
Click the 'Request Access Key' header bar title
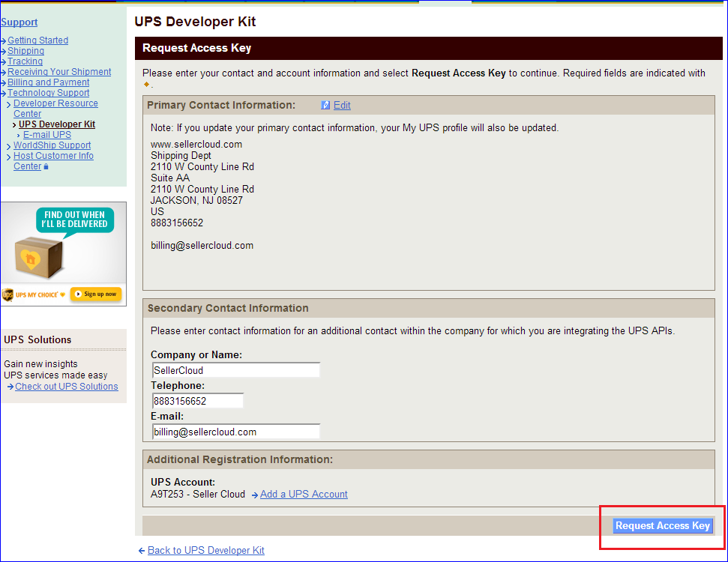click(x=197, y=48)
